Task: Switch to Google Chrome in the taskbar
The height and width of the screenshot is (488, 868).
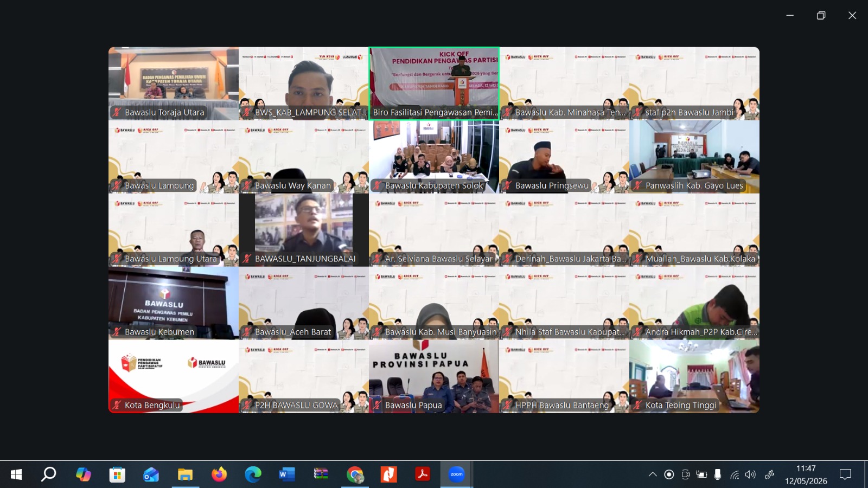Action: (x=355, y=474)
